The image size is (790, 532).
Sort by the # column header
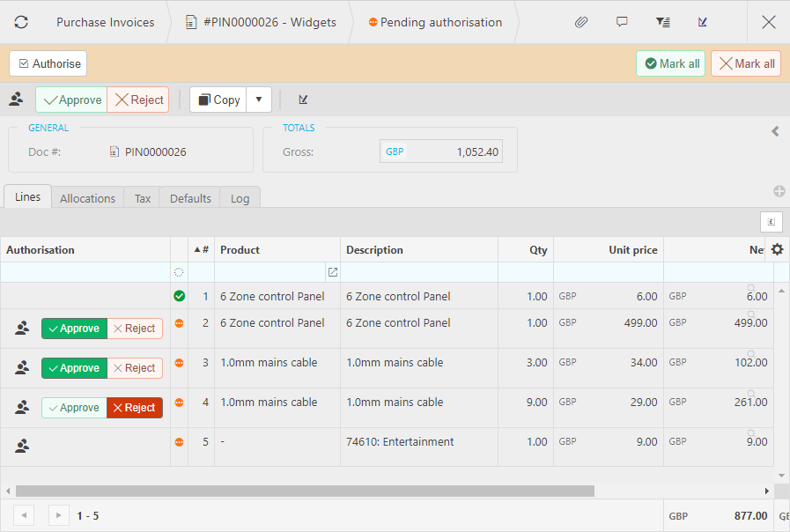(x=201, y=250)
